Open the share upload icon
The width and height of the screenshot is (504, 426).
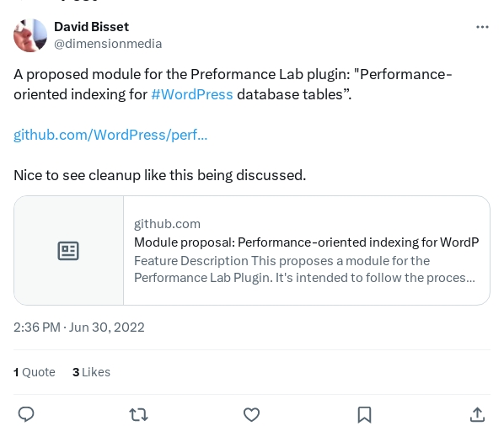(477, 414)
